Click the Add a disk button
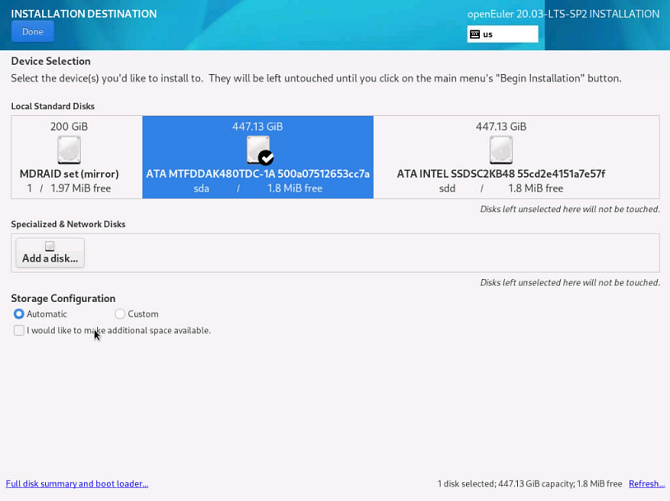 50,253
